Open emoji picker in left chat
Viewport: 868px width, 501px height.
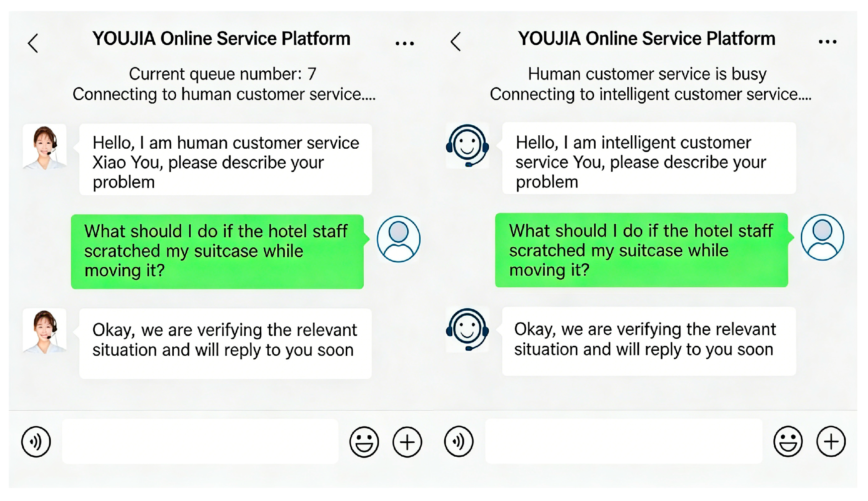364,442
